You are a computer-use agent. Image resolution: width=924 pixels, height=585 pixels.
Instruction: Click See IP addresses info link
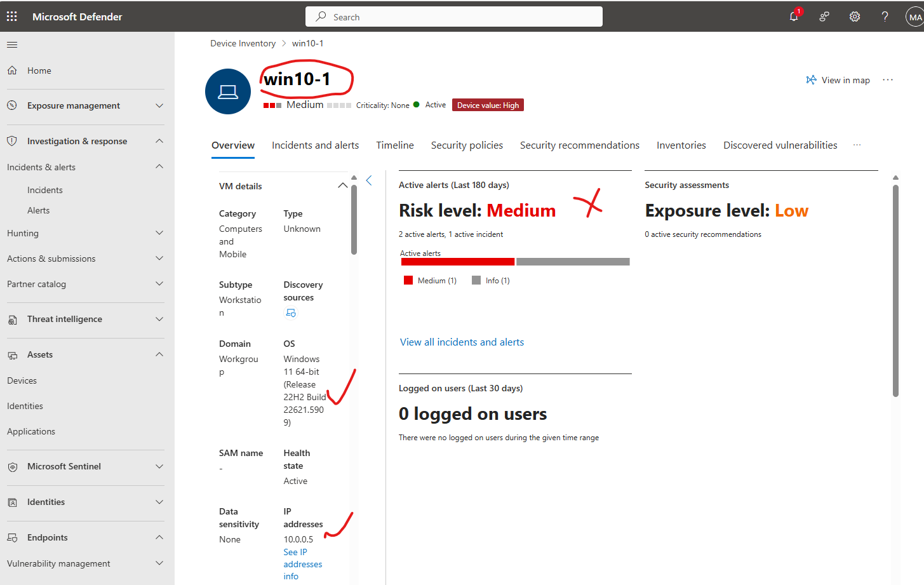click(x=302, y=564)
